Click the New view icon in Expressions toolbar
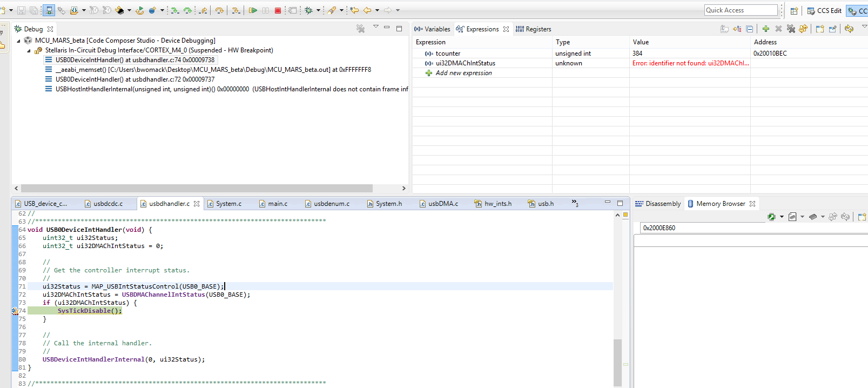Viewport: 868px width, 388px height. coord(820,29)
